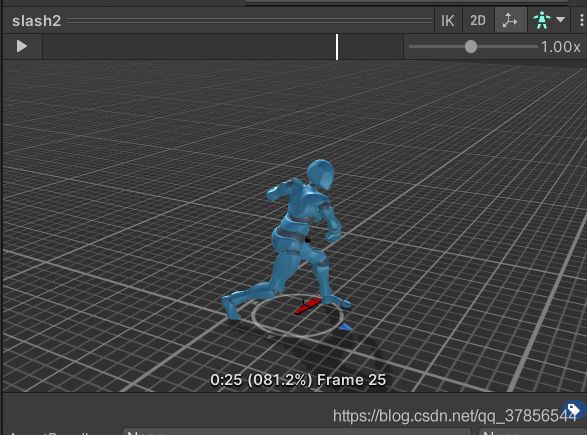Click the Frame 25 time readout
The image size is (587, 435).
[x=298, y=380]
